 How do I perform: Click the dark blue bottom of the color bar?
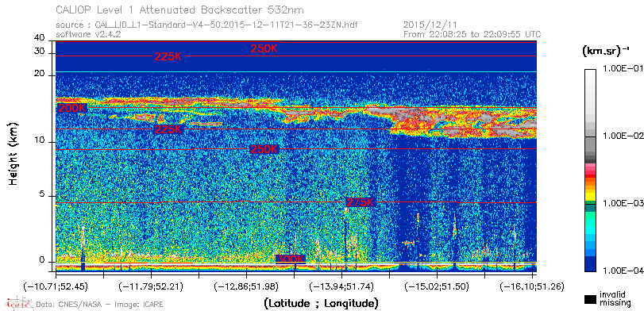click(590, 265)
